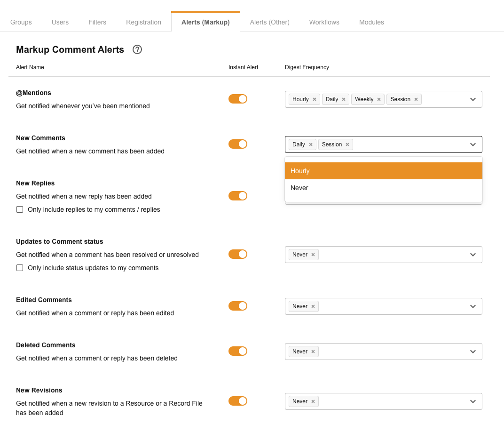Image resolution: width=504 pixels, height=432 pixels.
Task: Click inside the New Comments digest field
Action: point(409,144)
